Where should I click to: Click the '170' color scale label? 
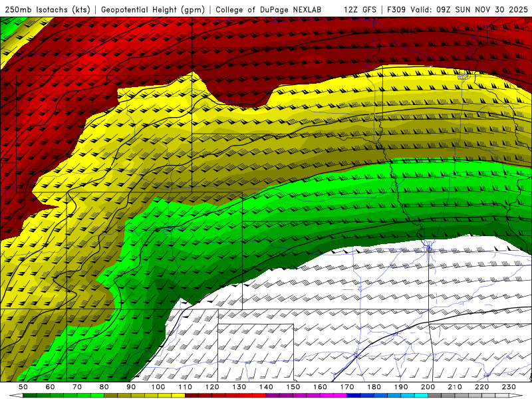click(347, 387)
